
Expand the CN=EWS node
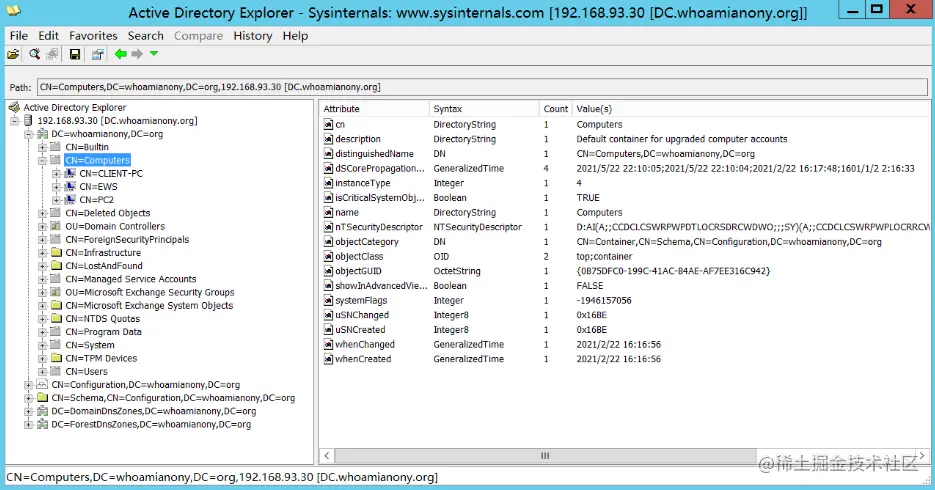coord(56,187)
